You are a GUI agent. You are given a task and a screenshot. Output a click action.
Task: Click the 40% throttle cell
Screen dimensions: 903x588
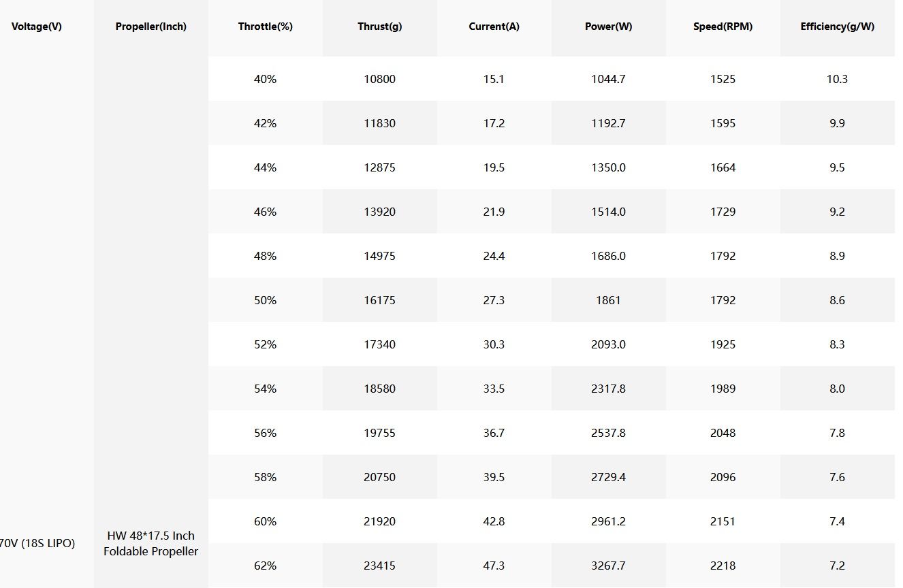pos(266,79)
